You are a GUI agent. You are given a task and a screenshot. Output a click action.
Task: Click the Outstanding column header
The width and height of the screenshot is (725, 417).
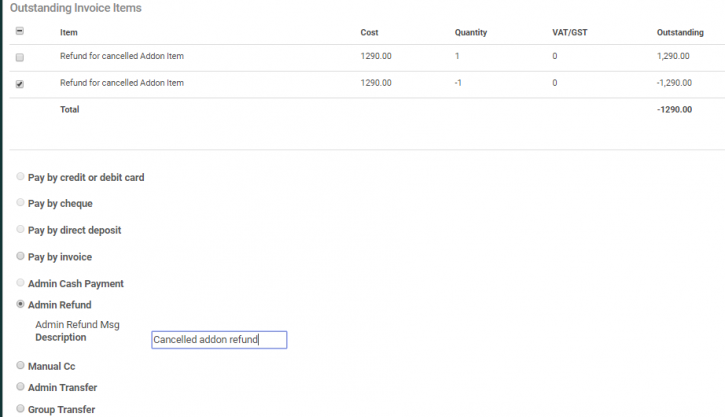point(680,32)
